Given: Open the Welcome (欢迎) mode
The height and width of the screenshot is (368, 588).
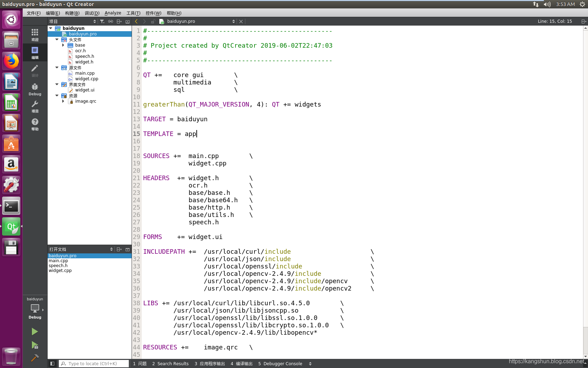Looking at the screenshot, I should point(35,35).
